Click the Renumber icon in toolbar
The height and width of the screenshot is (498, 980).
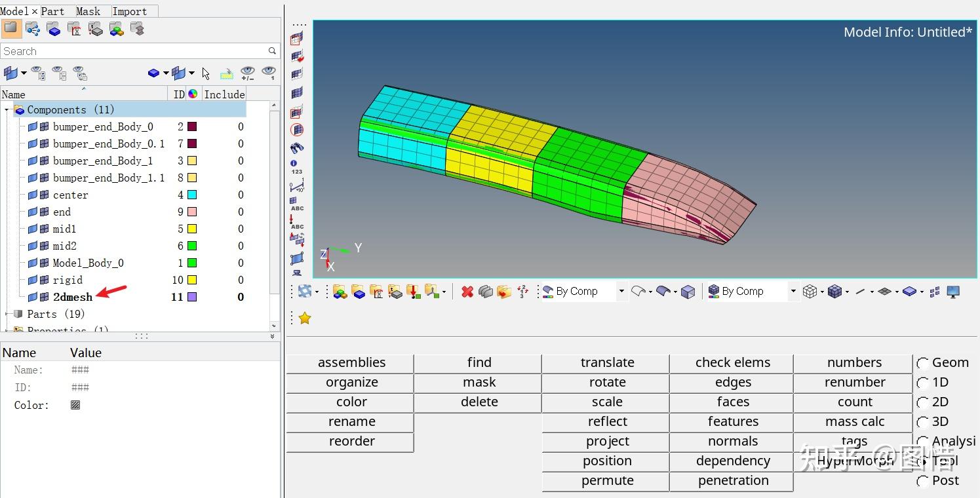click(522, 292)
